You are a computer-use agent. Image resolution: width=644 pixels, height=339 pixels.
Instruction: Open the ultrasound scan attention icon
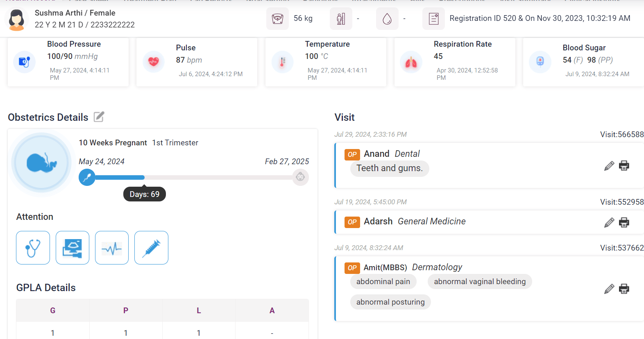[73, 248]
